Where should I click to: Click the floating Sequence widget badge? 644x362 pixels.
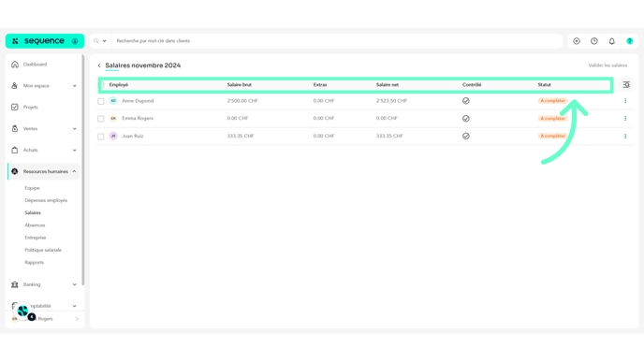coord(23,311)
